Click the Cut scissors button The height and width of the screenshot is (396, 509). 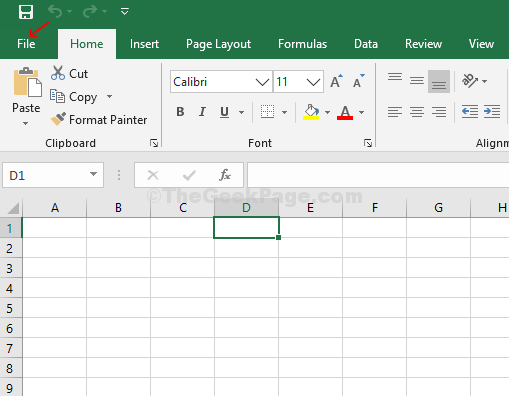point(69,73)
